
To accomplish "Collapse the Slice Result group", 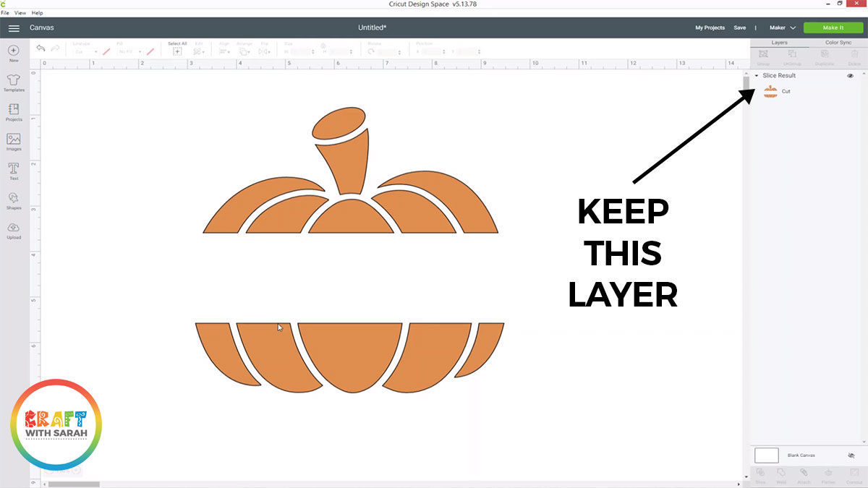I will pos(757,76).
